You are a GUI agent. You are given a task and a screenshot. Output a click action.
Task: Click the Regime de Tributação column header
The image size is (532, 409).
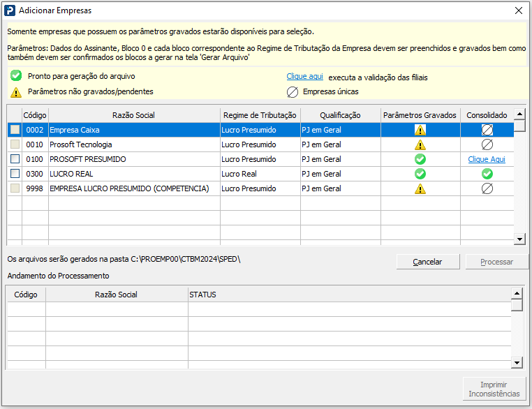pyautogui.click(x=260, y=115)
